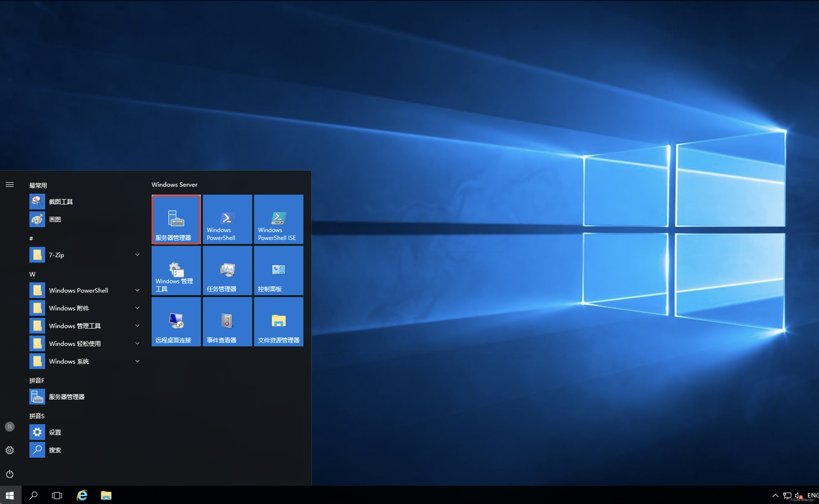Launch Internet Explorer from the taskbar
The width and height of the screenshot is (819, 504).
click(82, 495)
